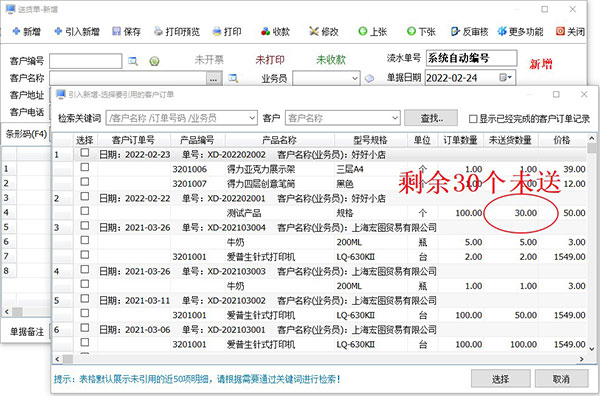Click the 客户编号 input field
The width and height of the screenshot is (600, 396).
[x=86, y=61]
